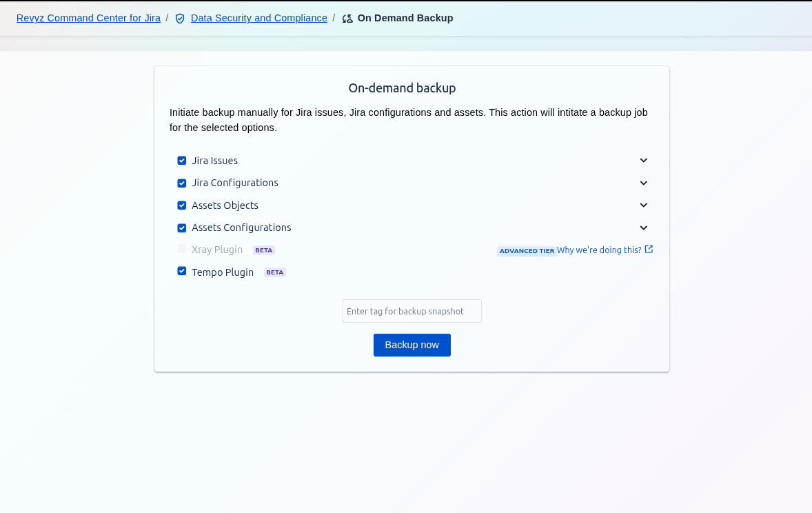
Task: Click the shield icon in the breadcrumb
Action: (x=180, y=19)
